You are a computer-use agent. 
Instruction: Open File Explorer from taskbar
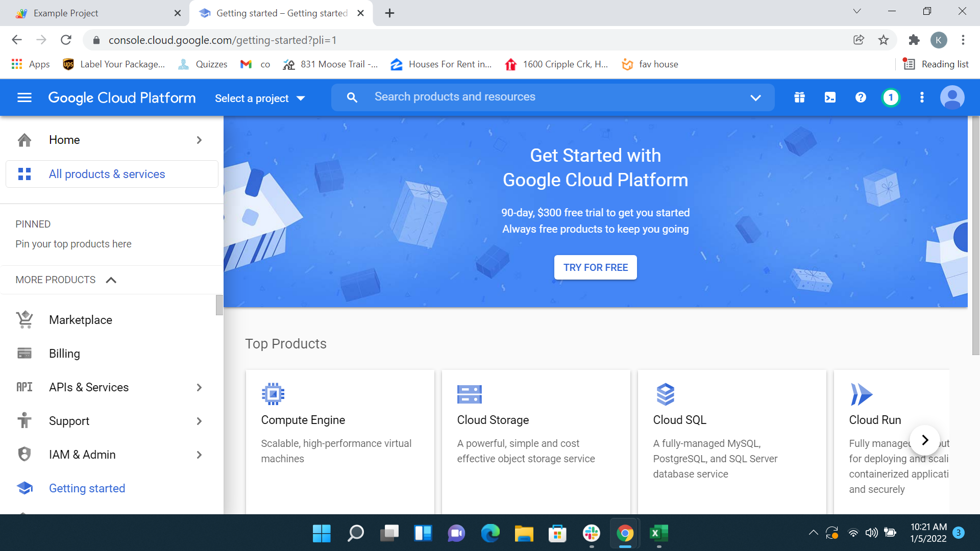click(x=524, y=533)
